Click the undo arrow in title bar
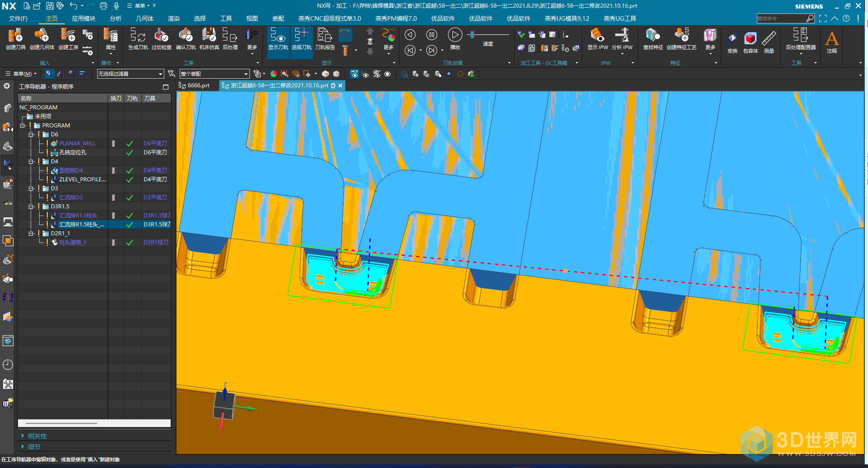The height and width of the screenshot is (468, 868). tap(73, 6)
